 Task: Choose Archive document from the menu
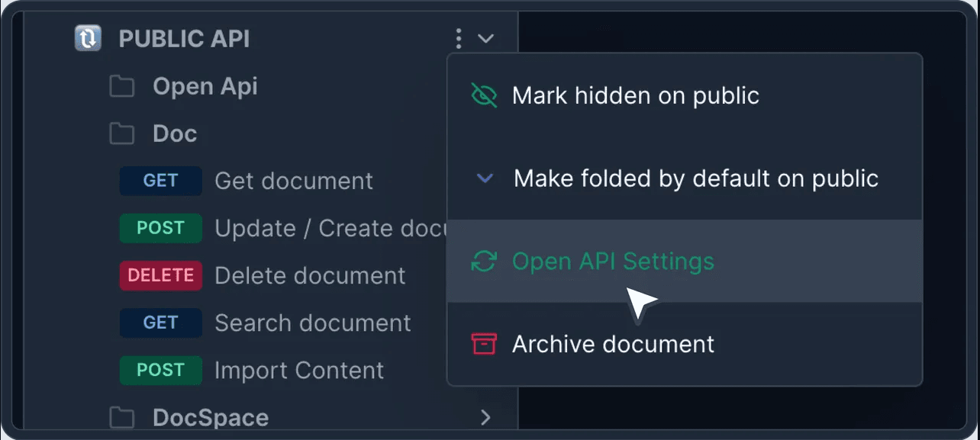(613, 344)
